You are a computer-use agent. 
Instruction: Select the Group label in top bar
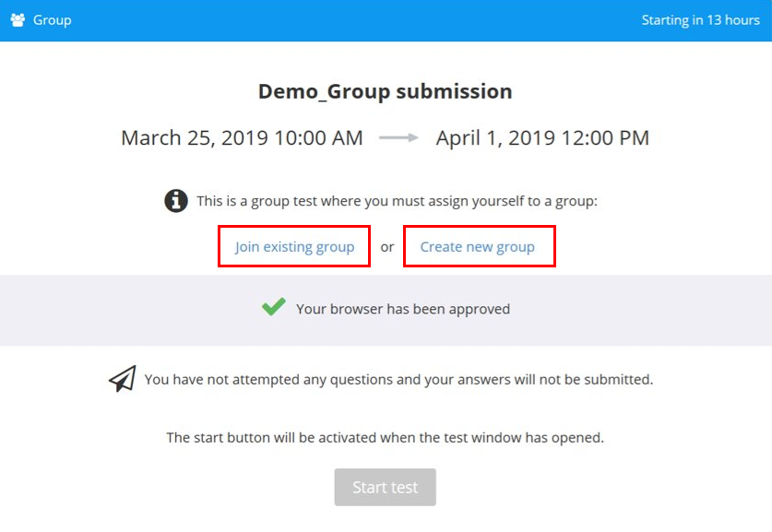[x=53, y=20]
